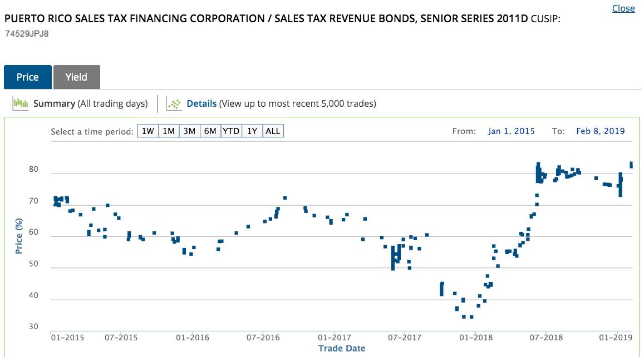Click the 80 price axis value
This screenshot has height=357, width=644.
point(33,170)
